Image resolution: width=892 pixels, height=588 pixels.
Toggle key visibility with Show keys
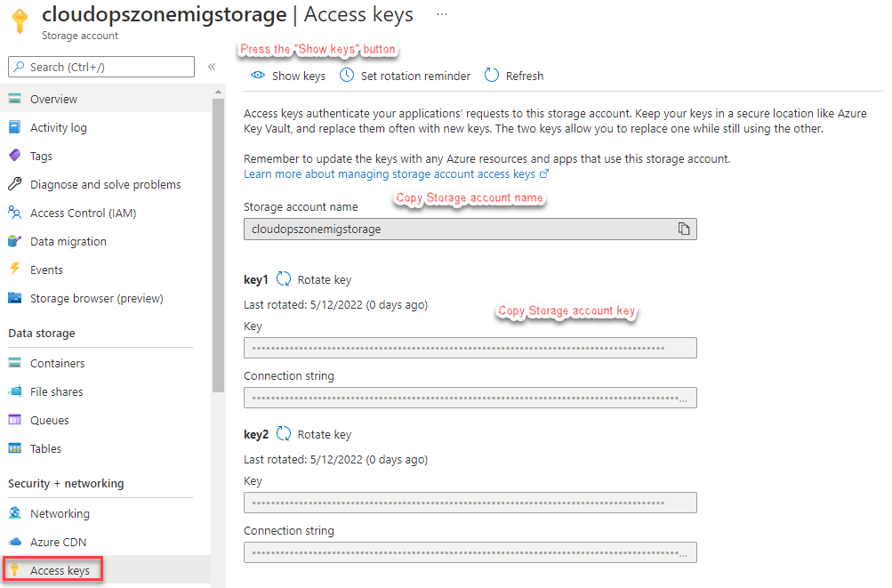(289, 76)
